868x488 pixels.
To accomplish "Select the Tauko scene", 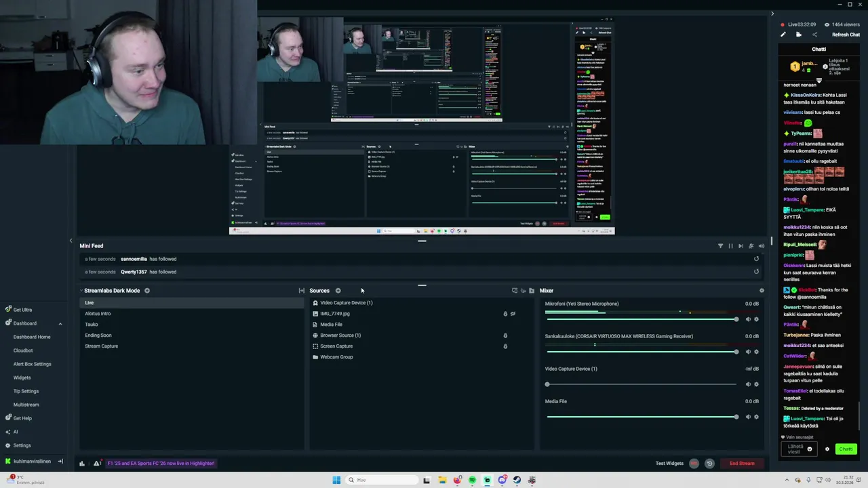I will (192, 325).
